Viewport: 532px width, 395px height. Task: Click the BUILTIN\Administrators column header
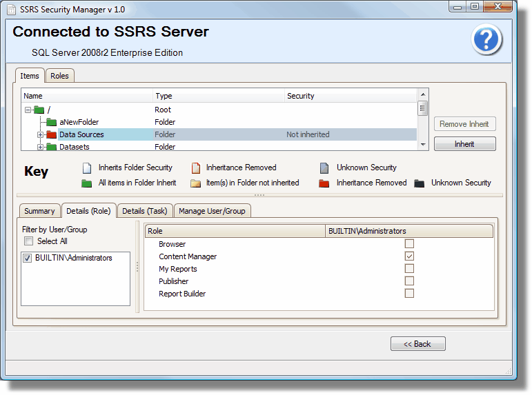click(x=409, y=231)
